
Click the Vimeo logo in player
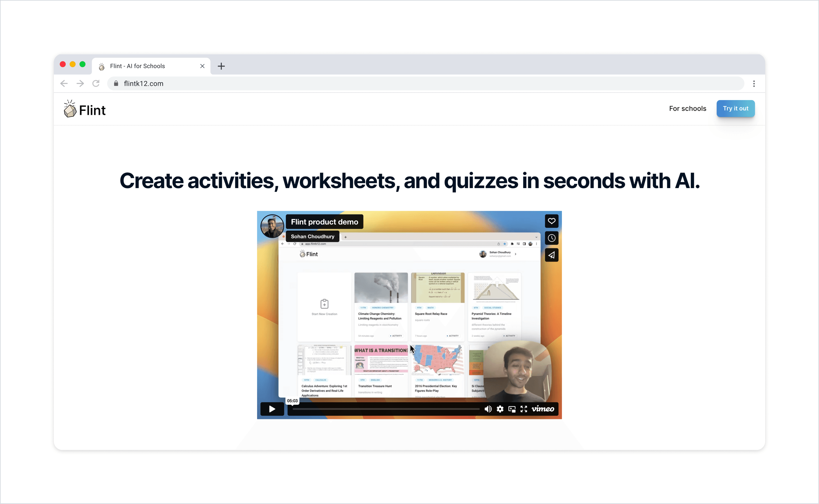click(x=543, y=409)
